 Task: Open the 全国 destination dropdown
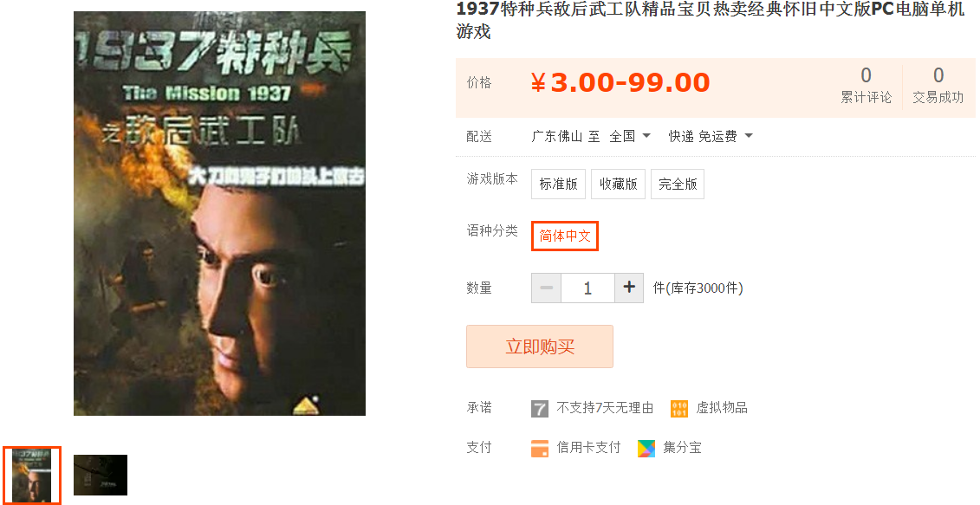(630, 136)
